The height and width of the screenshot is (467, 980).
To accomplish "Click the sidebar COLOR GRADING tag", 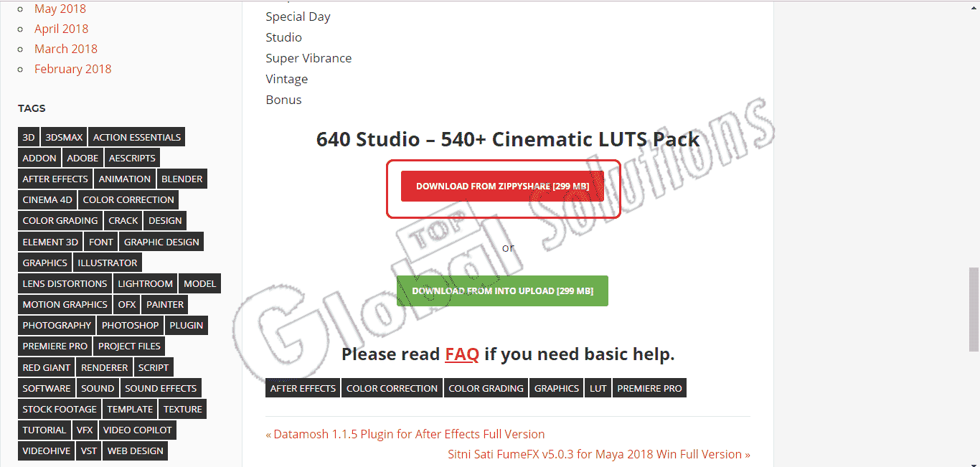I will coord(60,220).
